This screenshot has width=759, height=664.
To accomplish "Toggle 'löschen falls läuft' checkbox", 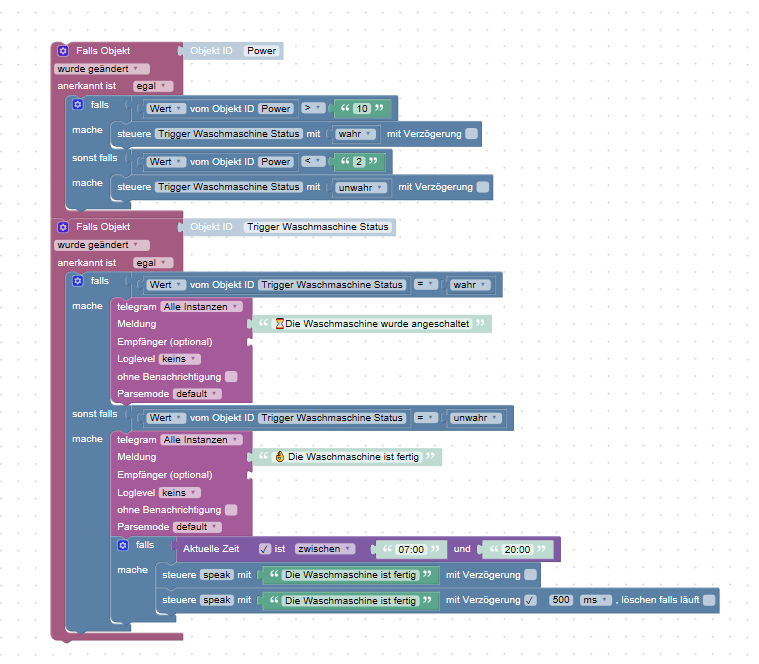I will tap(709, 600).
